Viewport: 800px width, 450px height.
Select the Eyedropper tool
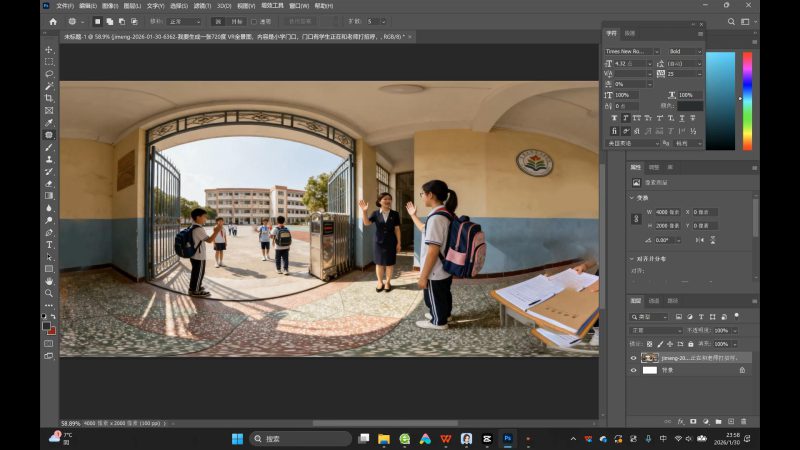[49, 122]
